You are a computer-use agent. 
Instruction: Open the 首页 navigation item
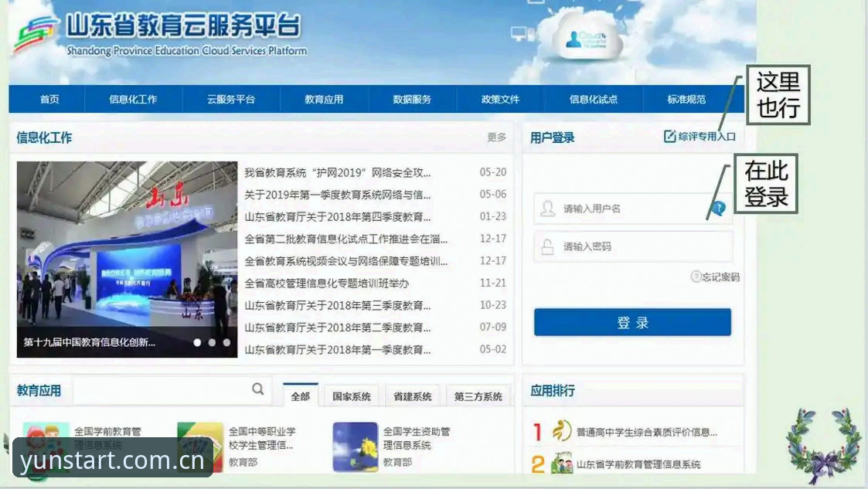pos(49,100)
